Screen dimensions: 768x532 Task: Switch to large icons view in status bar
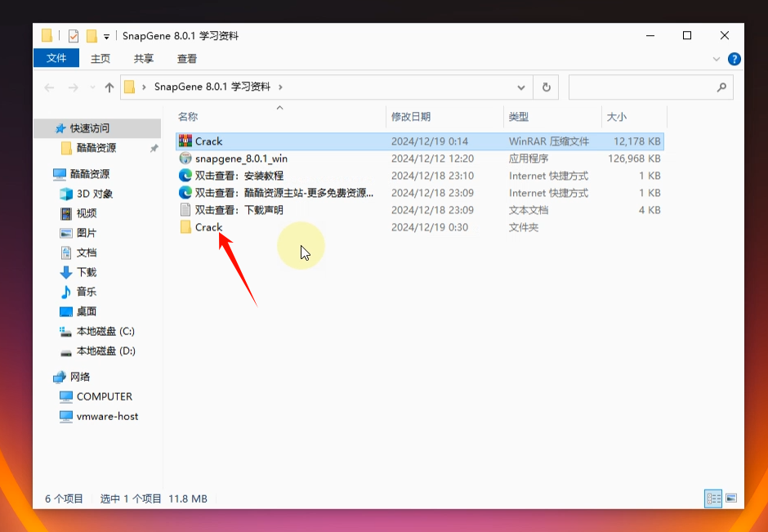point(731,498)
